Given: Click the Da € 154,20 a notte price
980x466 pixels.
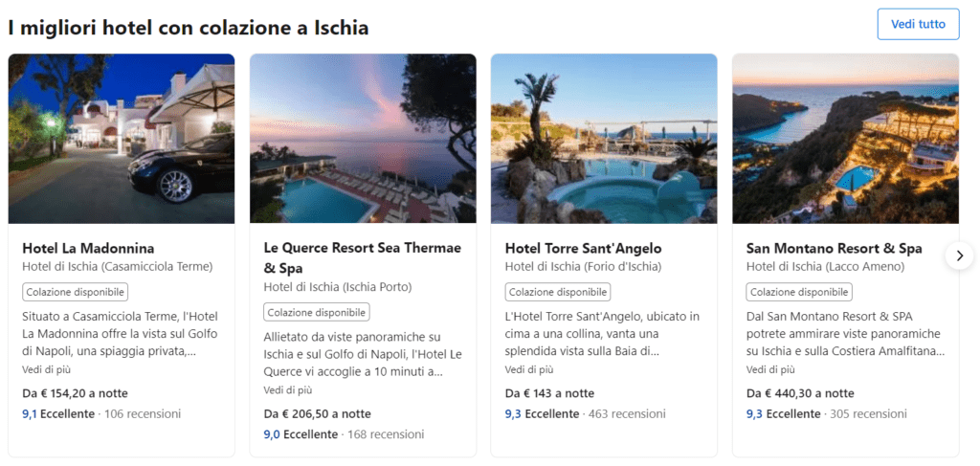Looking at the screenshot, I should pyautogui.click(x=75, y=393).
